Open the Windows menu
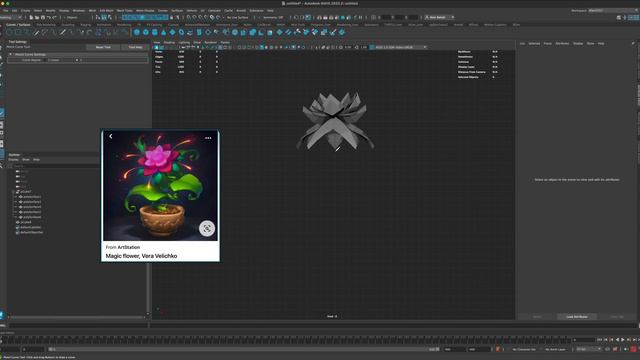The width and height of the screenshot is (640, 360). 78,11
